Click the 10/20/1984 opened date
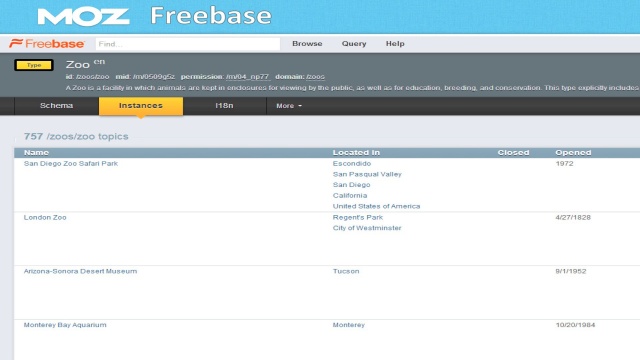Image resolution: width=640 pixels, height=360 pixels. point(575,325)
